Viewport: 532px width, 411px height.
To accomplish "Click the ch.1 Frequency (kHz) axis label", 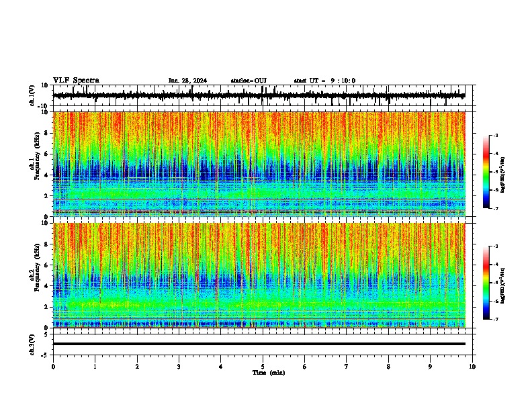I will (x=36, y=156).
